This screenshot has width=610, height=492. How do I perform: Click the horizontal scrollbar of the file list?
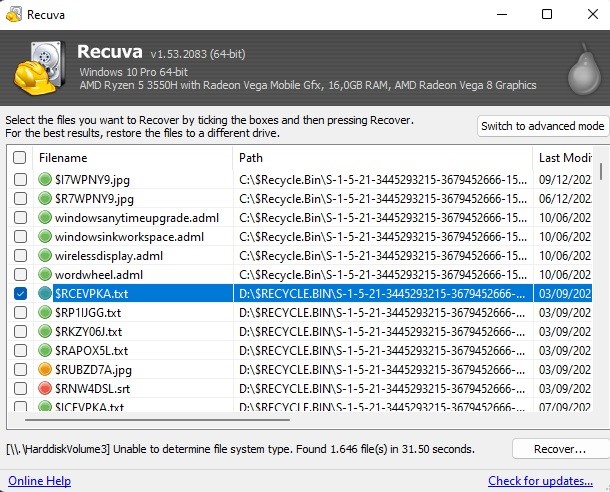[157, 420]
